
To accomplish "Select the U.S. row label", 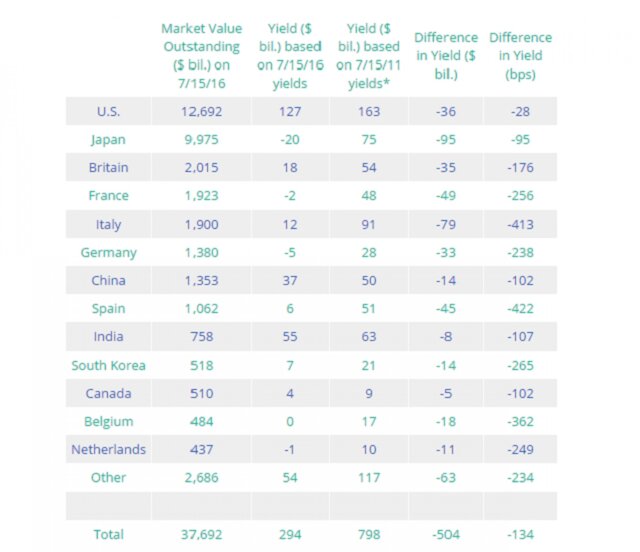I will pyautogui.click(x=108, y=112).
